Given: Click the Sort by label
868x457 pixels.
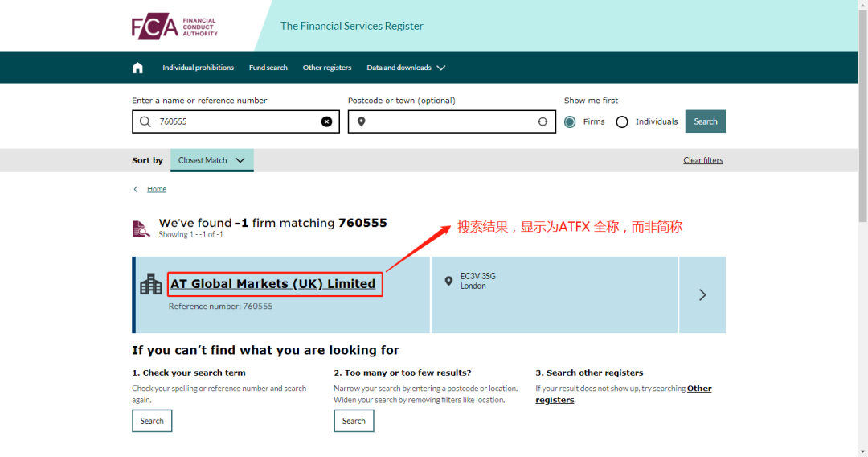Looking at the screenshot, I should (147, 161).
